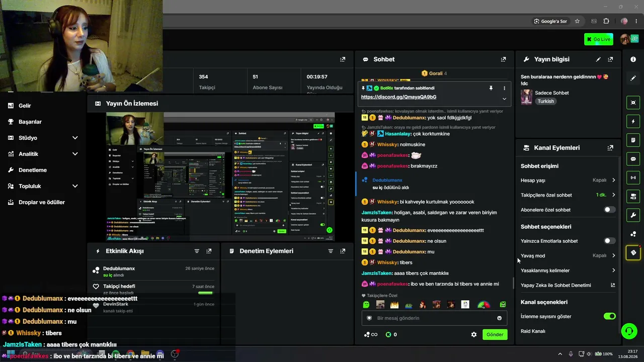The height and width of the screenshot is (362, 644).
Task: Open the green headset support button
Action: [x=629, y=331]
